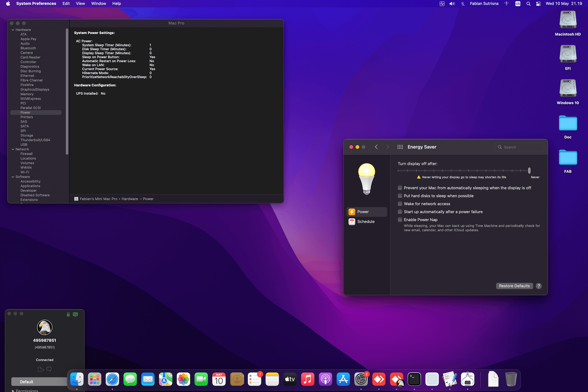
Task: Open user Fabian Sutrisna menu bar item
Action: [484, 4]
